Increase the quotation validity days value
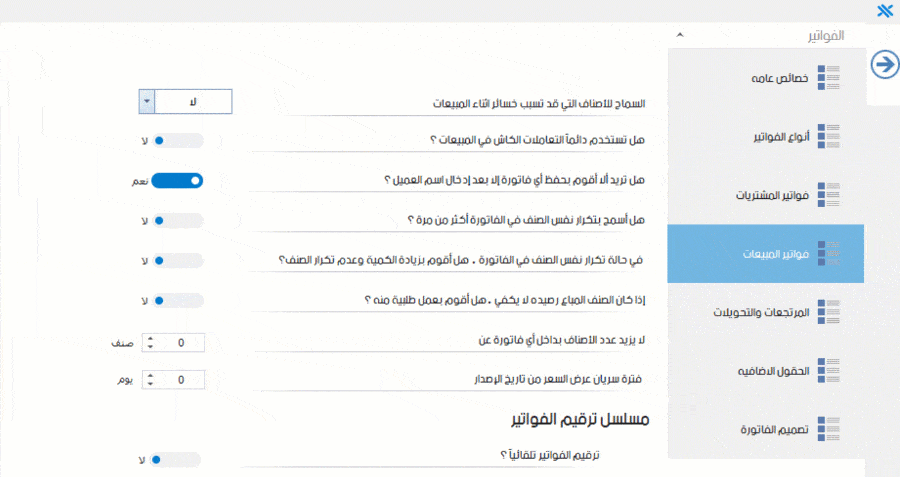The width and height of the screenshot is (900, 477). coord(150,375)
